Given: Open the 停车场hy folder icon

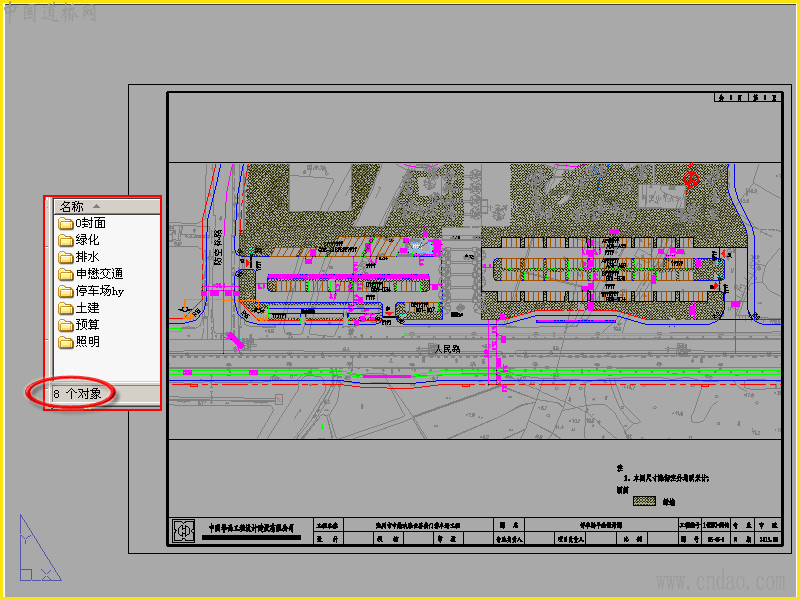Looking at the screenshot, I should pos(65,291).
